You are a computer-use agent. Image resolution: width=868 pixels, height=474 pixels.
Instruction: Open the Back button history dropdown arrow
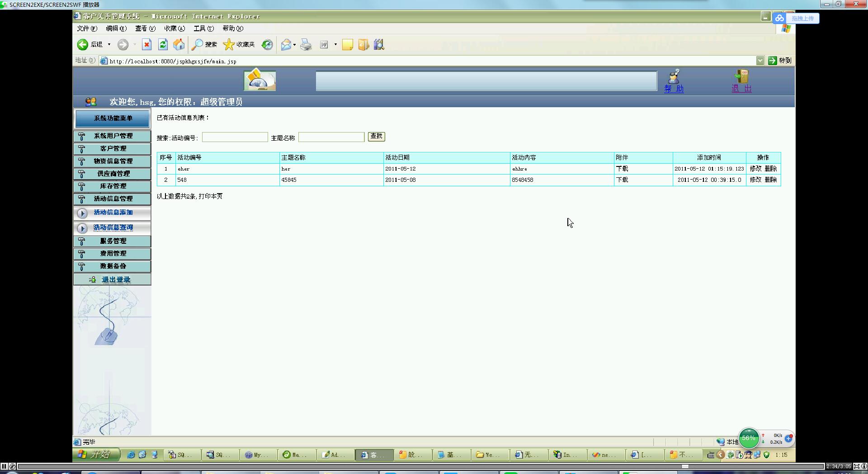(x=109, y=44)
